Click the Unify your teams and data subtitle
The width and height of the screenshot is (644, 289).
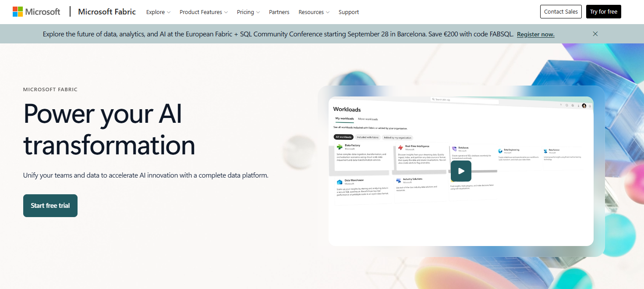pyautogui.click(x=146, y=175)
